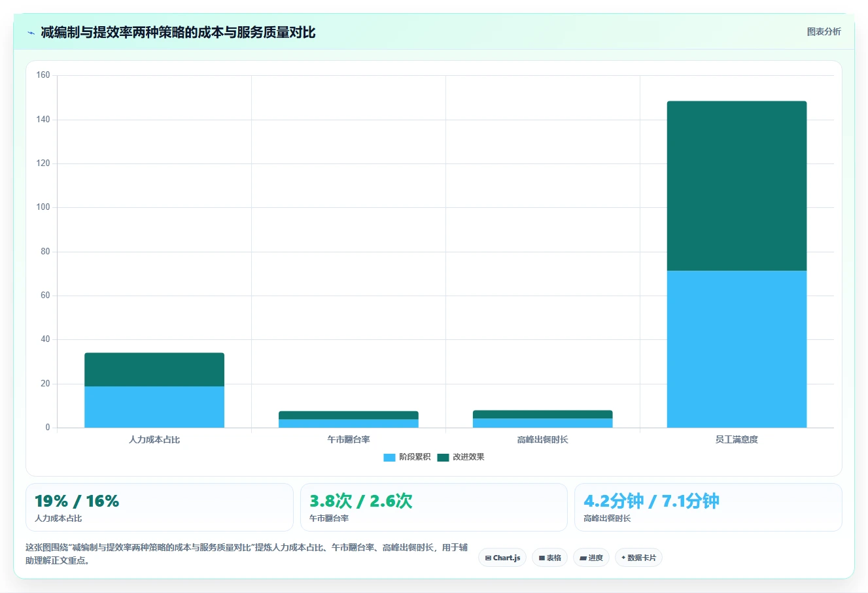868x593 pixels.
Task: Toggle the 改进效果 legend item
Action: (460, 457)
